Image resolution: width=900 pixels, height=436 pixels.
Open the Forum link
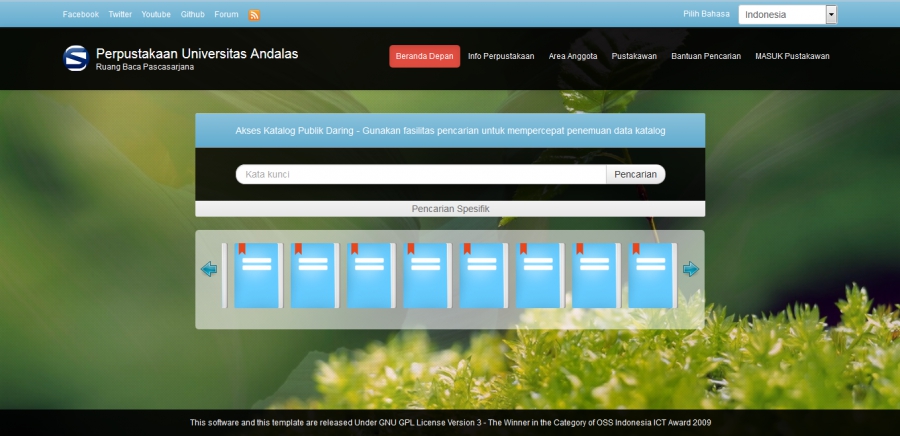pos(226,14)
